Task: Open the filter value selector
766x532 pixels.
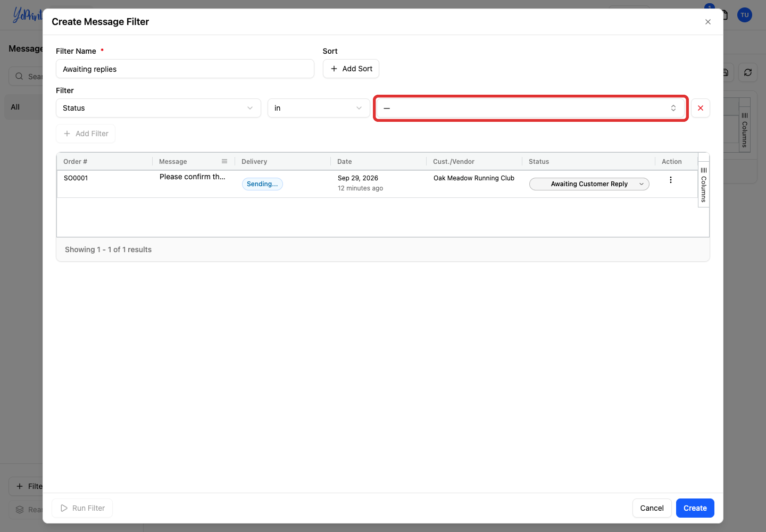Action: (x=530, y=108)
